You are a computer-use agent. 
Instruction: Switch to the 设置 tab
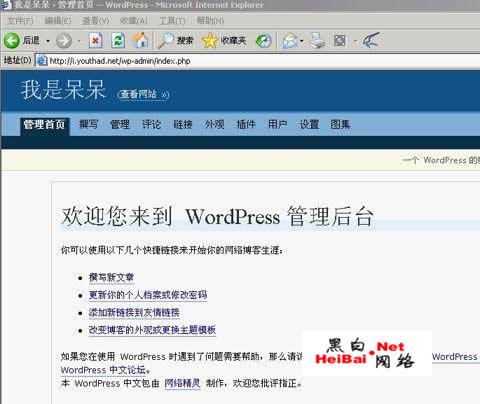309,125
